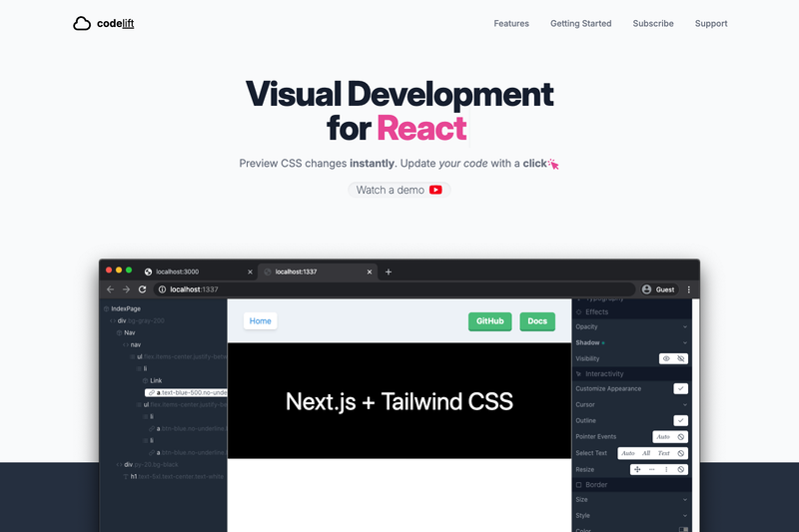Open the Features nav link

[511, 23]
